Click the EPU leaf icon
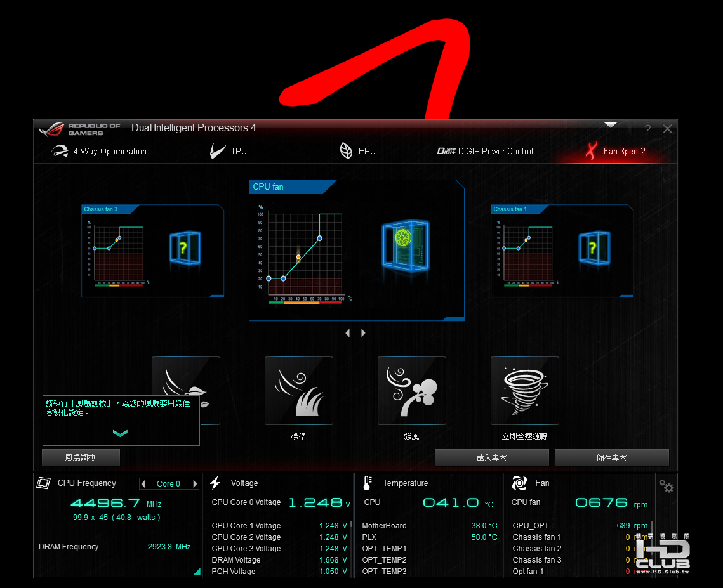This screenshot has width=723, height=588. [346, 150]
